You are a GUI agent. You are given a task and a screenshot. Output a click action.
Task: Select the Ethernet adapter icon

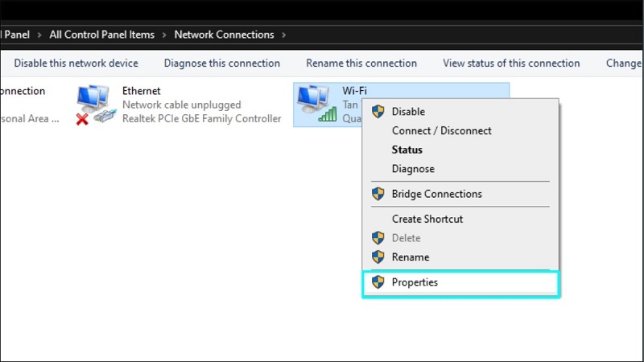[x=96, y=105]
